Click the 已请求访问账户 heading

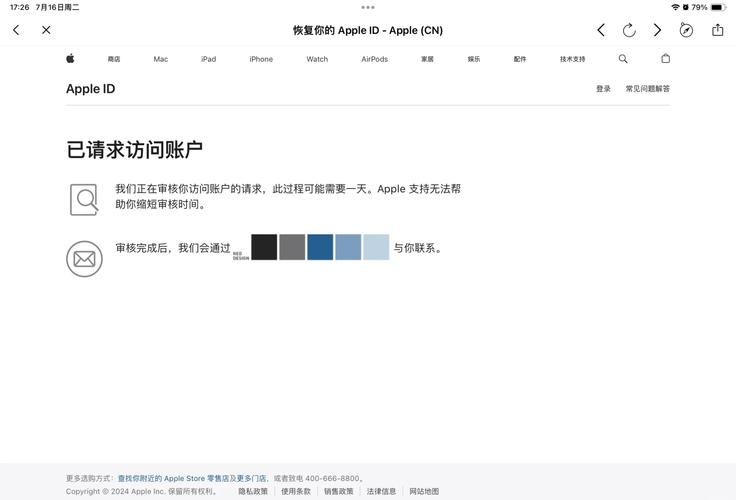134,150
